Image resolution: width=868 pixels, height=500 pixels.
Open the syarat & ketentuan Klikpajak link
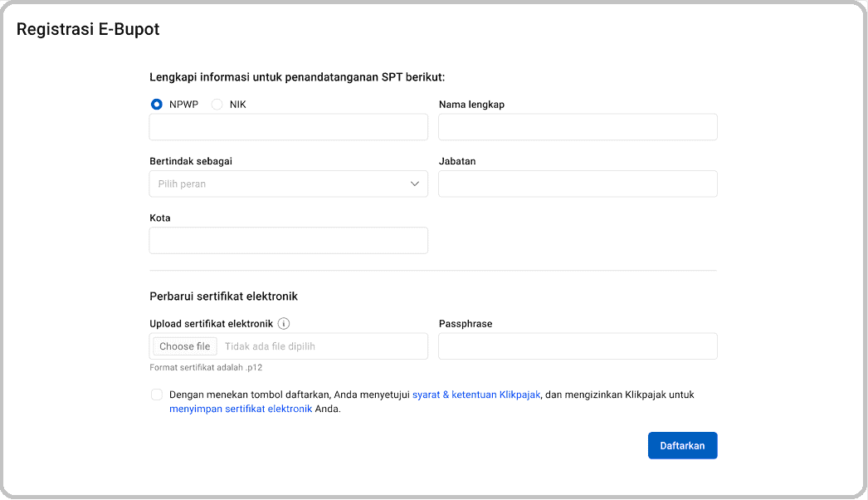pos(476,395)
